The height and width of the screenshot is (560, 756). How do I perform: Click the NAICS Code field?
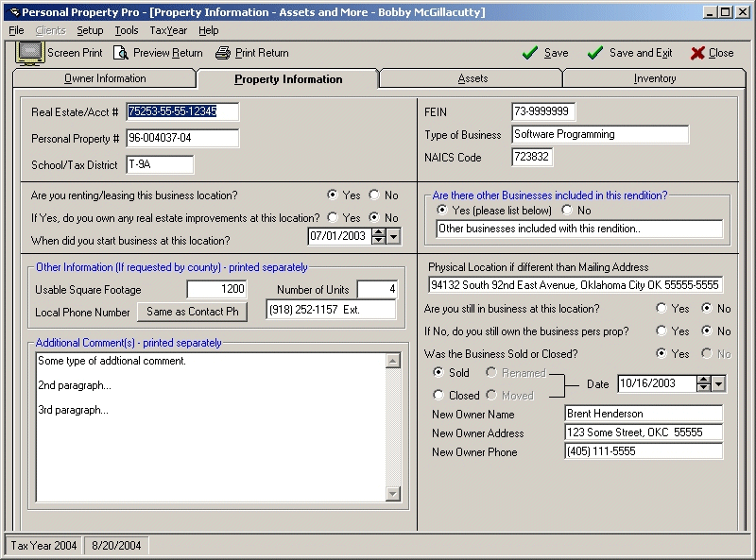532,157
